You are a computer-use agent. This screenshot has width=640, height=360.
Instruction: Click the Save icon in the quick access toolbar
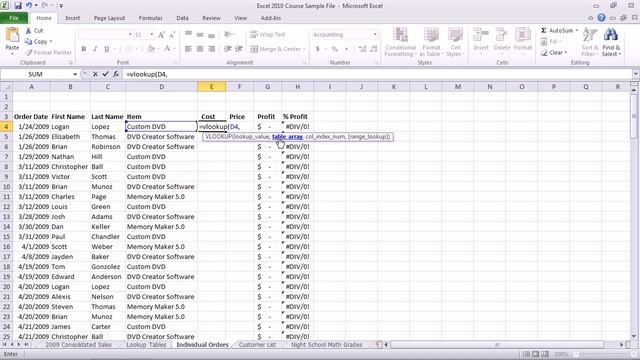(18, 6)
